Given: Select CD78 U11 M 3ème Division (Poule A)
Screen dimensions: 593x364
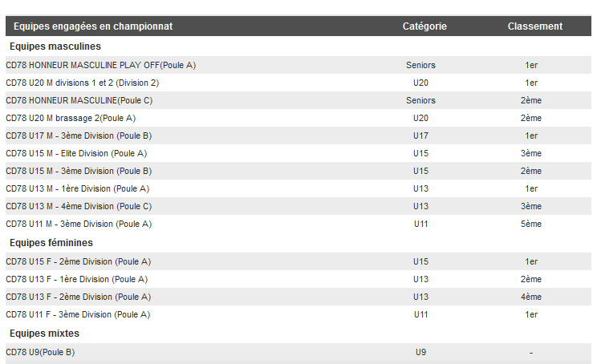Looking at the screenshot, I should pos(79,224).
